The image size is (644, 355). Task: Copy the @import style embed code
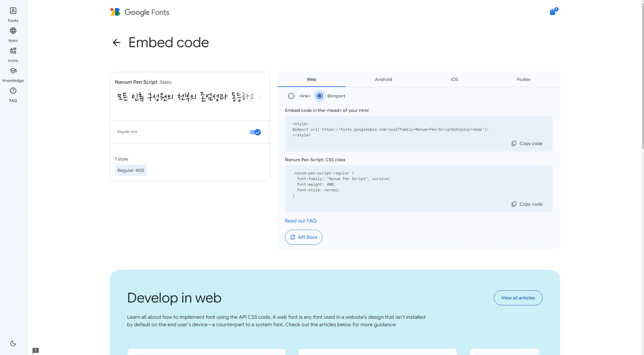[527, 143]
